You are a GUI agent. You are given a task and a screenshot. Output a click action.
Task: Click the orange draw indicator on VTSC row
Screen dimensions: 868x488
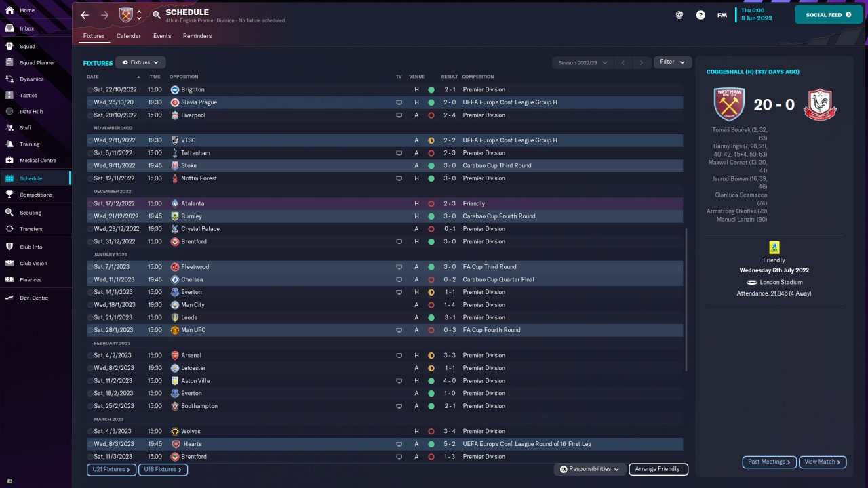tap(431, 140)
